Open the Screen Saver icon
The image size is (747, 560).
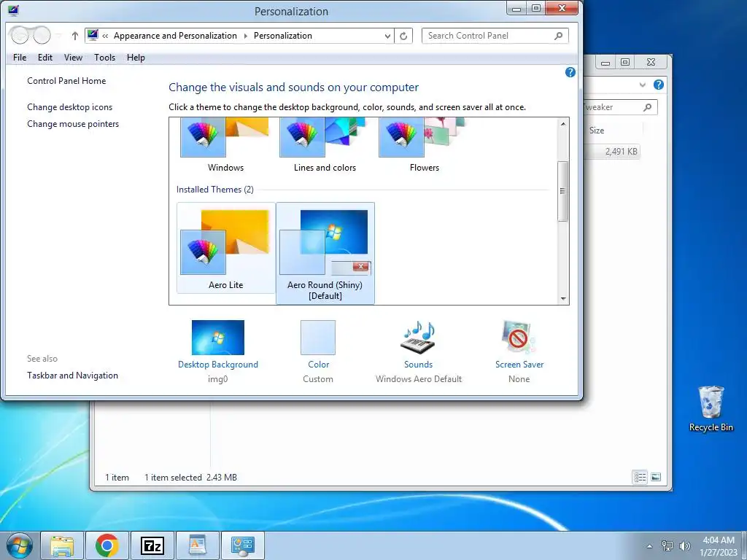pyautogui.click(x=519, y=337)
